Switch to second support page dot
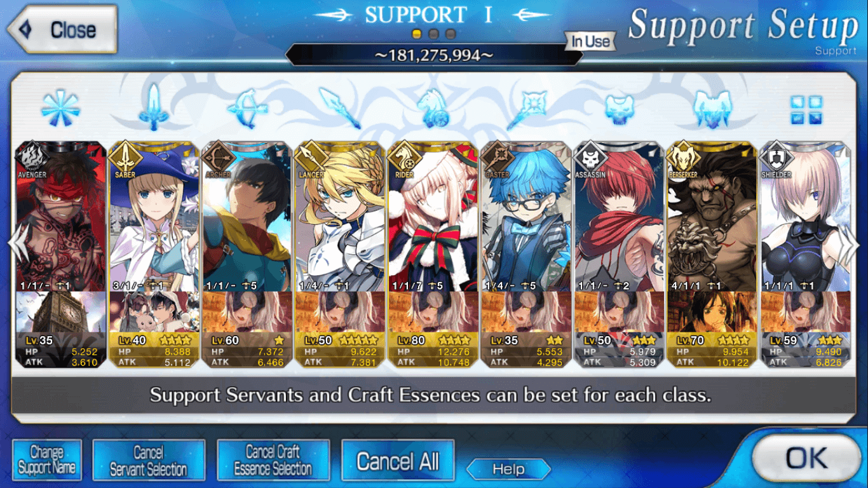The image size is (868, 488). tap(433, 34)
